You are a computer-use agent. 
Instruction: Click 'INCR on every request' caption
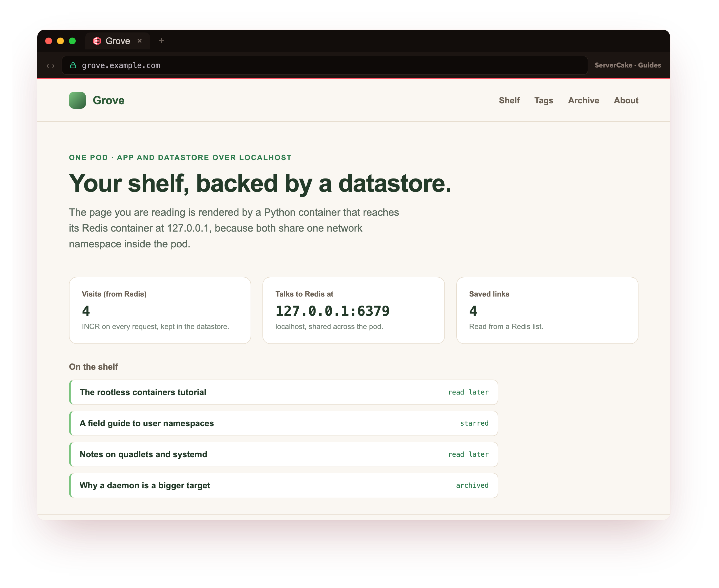(155, 326)
